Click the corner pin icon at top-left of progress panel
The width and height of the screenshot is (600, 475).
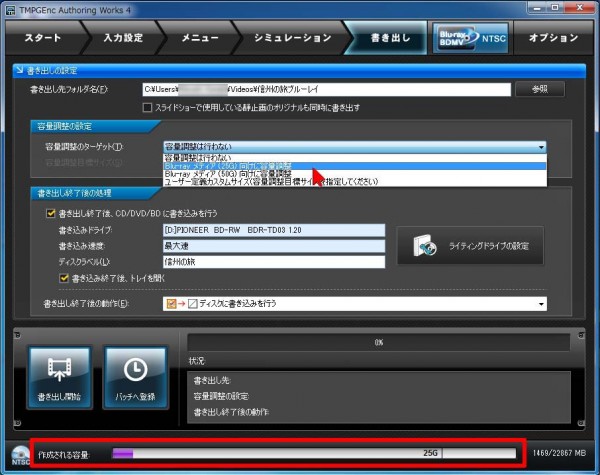[17, 335]
